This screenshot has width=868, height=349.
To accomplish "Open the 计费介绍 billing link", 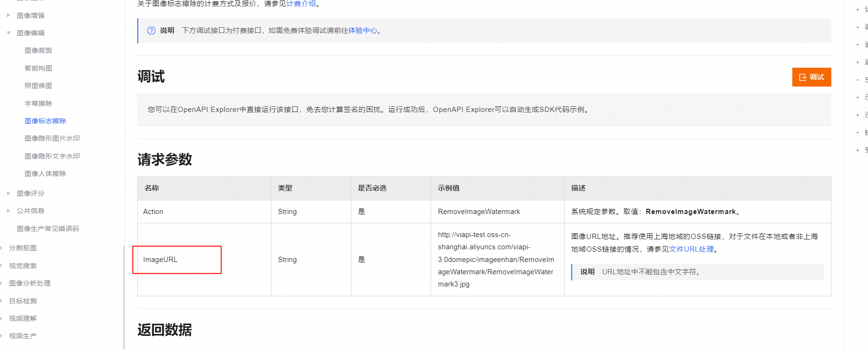I will pos(301,4).
